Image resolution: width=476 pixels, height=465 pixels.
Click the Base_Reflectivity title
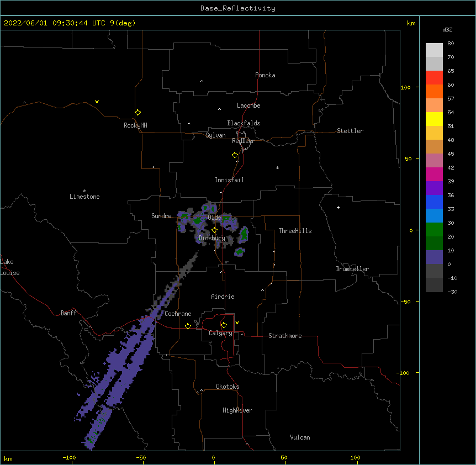point(238,8)
